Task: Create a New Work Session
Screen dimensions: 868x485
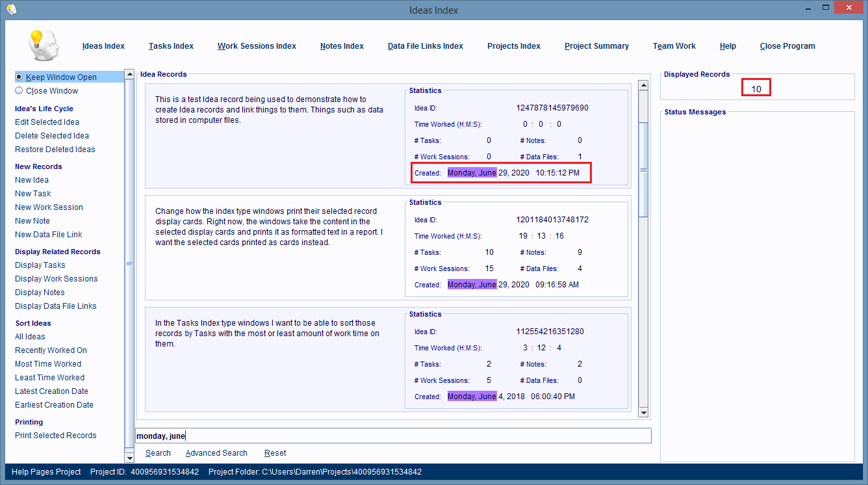Action: [x=49, y=207]
